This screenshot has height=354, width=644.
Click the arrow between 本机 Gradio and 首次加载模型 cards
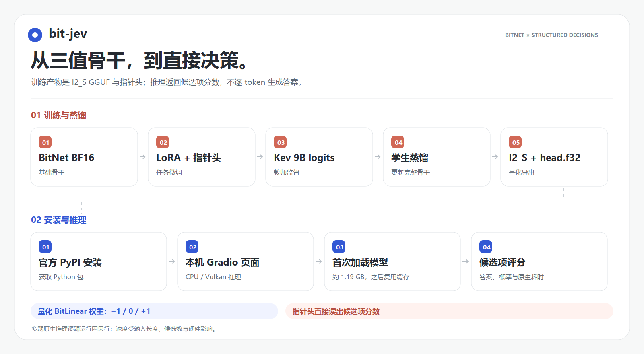pos(319,261)
